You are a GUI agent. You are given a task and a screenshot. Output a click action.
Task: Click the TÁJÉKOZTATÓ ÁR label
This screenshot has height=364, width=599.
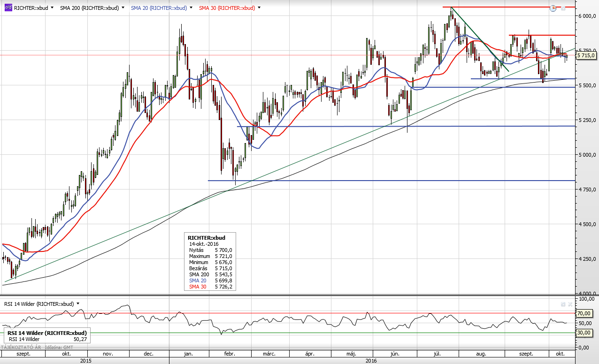(20, 348)
